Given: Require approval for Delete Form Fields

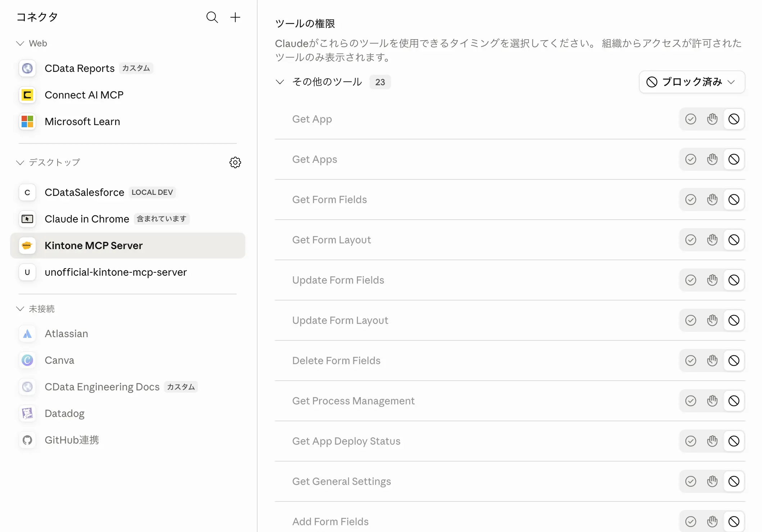Looking at the screenshot, I should click(x=712, y=361).
